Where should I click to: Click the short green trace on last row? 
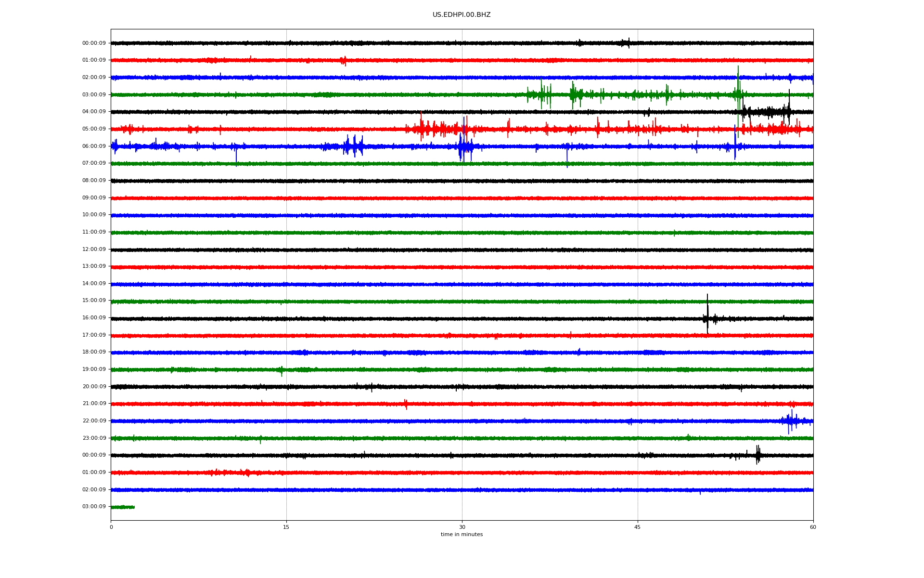coord(122,507)
